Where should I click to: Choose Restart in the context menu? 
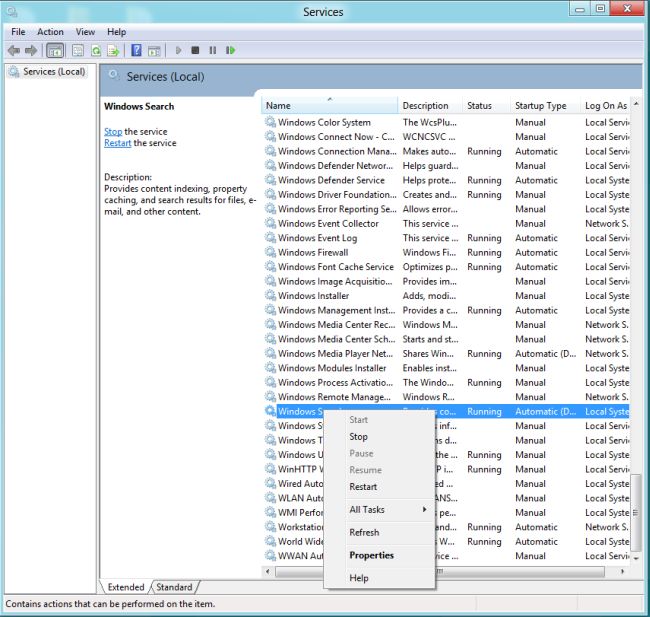click(x=379, y=487)
